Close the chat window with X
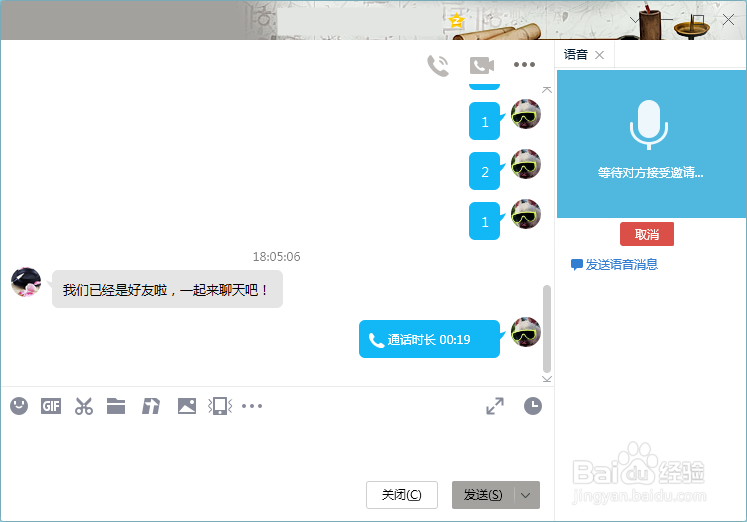Viewport: 747px width, 522px height. (x=728, y=20)
